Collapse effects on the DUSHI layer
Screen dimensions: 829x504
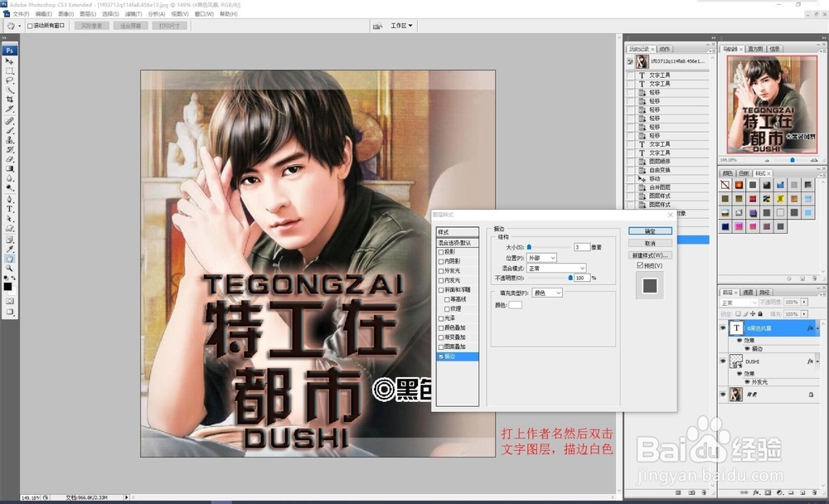pos(817,361)
